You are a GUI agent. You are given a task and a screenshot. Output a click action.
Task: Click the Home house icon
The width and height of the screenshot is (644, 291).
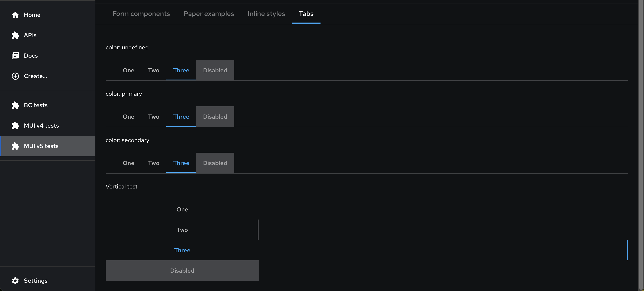tap(15, 15)
